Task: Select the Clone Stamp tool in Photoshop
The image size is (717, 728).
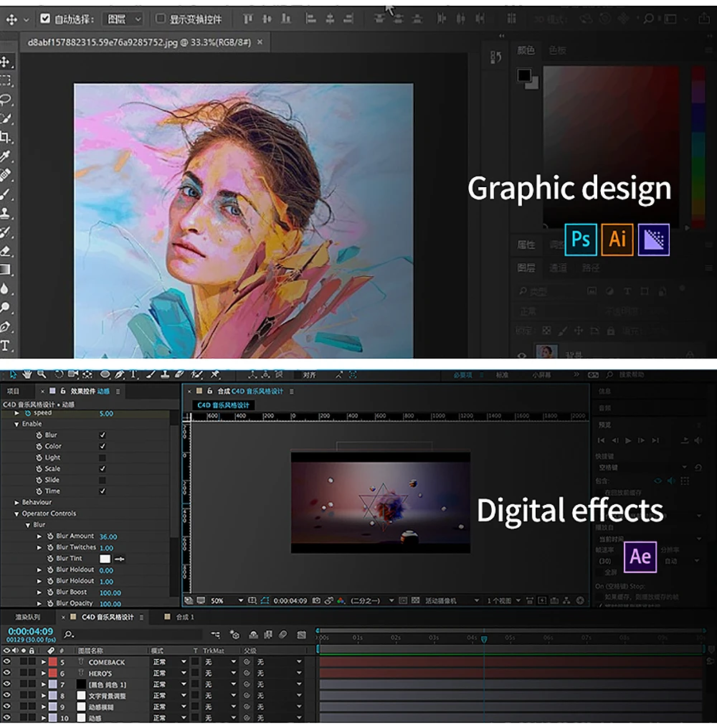Action: [6, 213]
